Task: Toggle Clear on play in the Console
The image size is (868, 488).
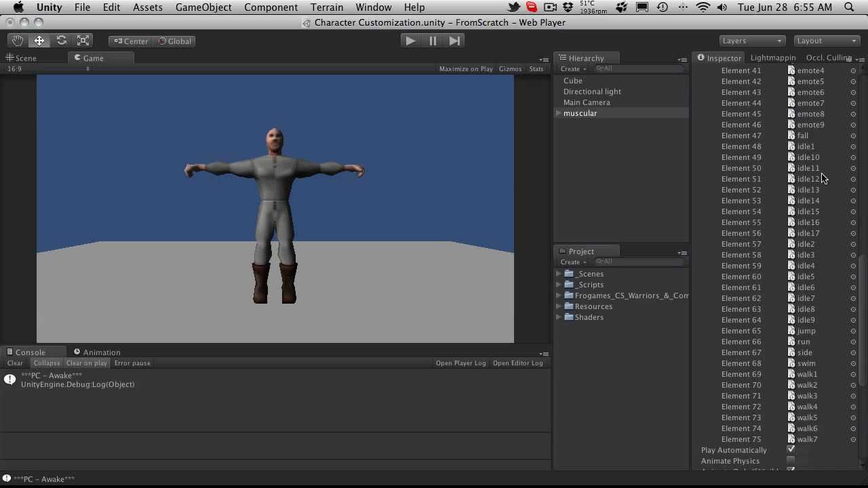Action: point(87,363)
